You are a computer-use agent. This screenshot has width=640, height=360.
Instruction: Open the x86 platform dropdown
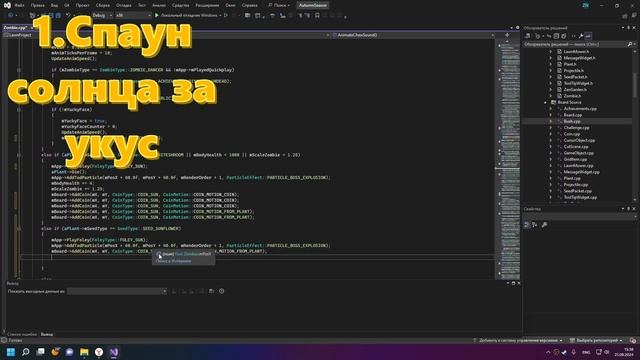pos(133,16)
